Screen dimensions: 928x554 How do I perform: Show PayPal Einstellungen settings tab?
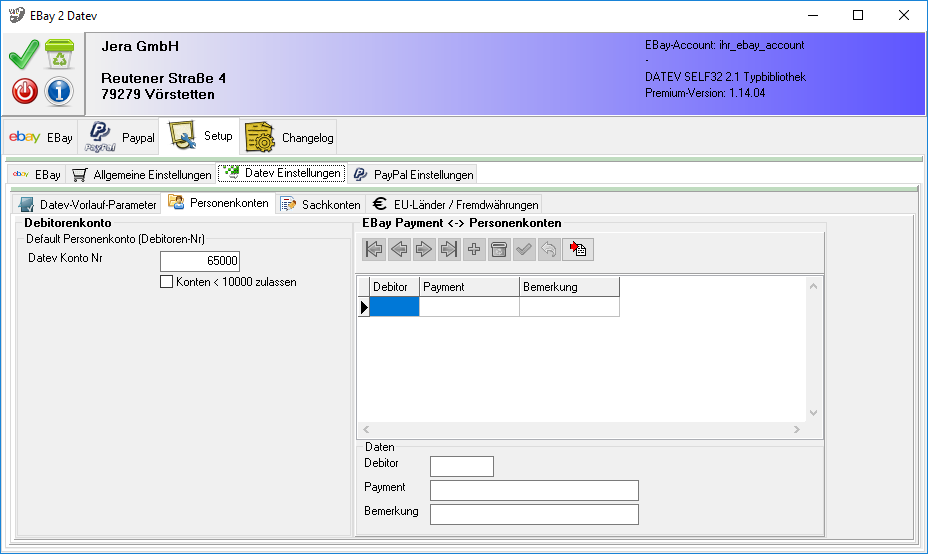pyautogui.click(x=413, y=174)
